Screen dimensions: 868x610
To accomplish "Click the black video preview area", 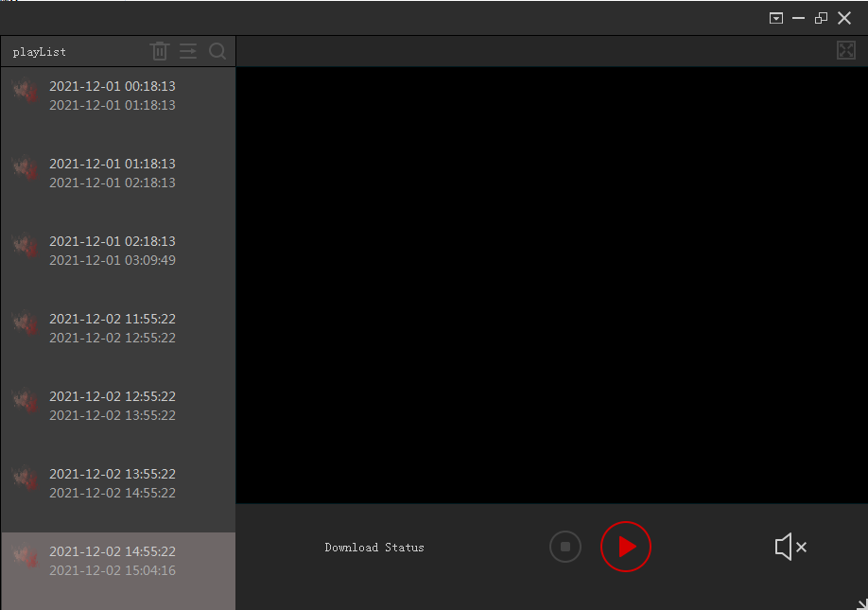I will point(551,285).
